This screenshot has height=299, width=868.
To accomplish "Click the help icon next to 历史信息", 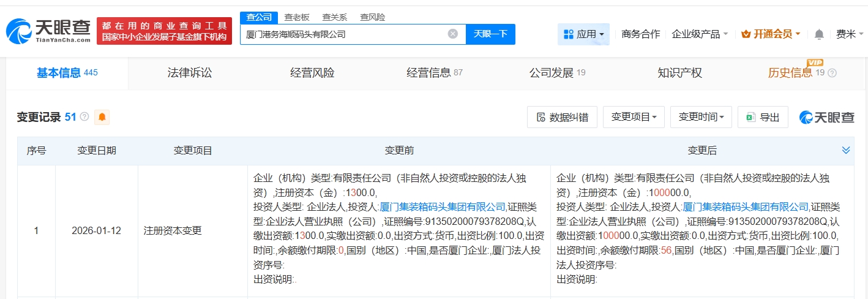I will (832, 73).
